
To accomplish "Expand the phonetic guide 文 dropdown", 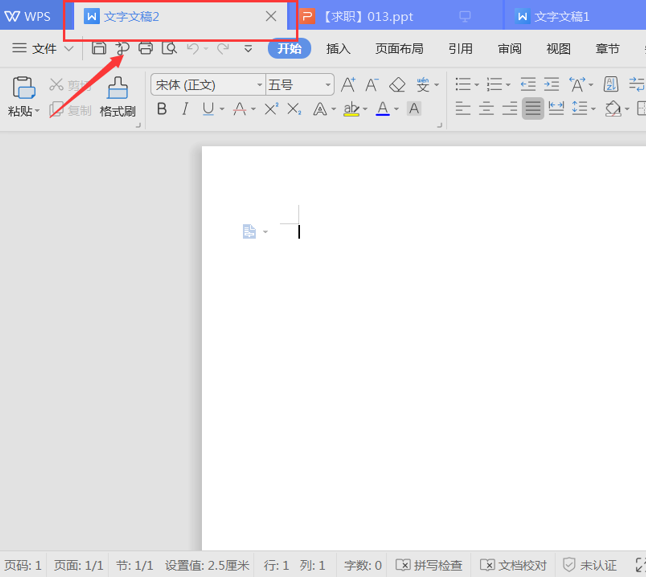I will [x=437, y=85].
